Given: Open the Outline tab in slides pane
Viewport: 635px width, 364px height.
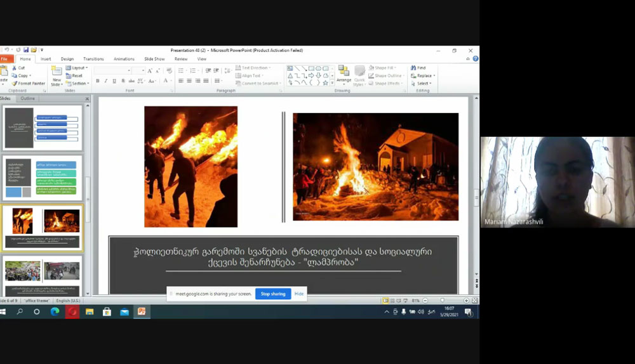Looking at the screenshot, I should pos(28,98).
